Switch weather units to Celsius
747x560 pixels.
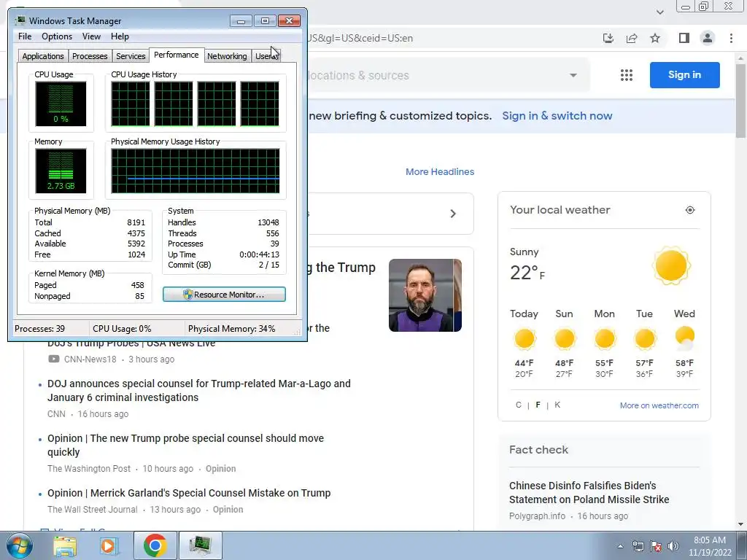[519, 405]
